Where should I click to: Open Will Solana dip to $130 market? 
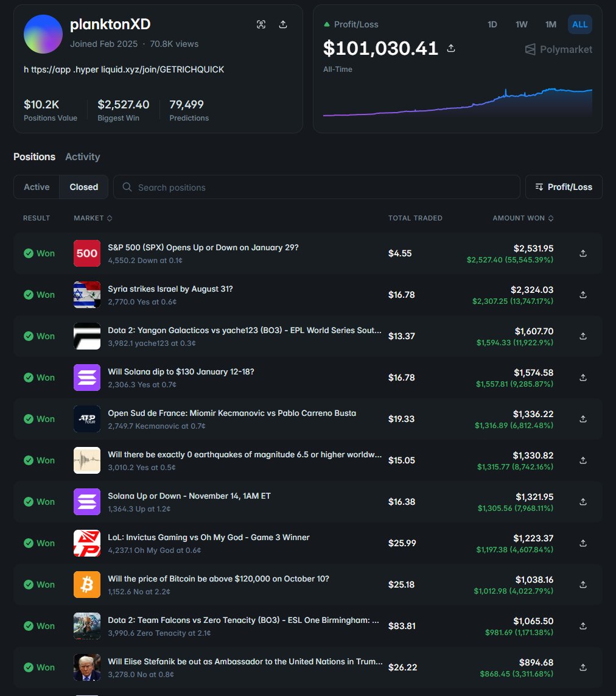[x=181, y=371]
